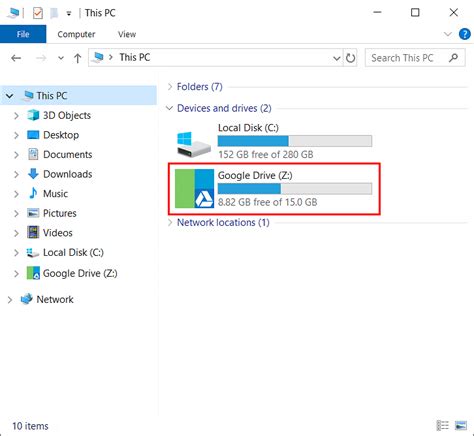
Task: Switch to details view icon
Action: point(443,426)
